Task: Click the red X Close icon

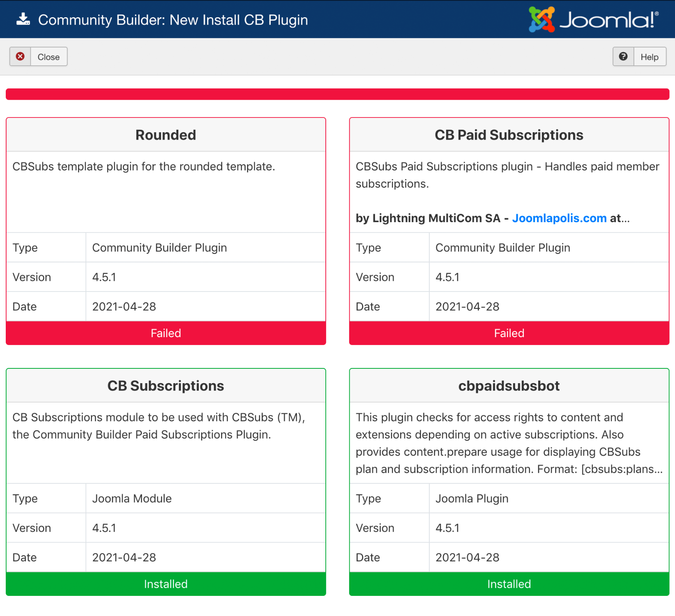Action: (x=20, y=56)
